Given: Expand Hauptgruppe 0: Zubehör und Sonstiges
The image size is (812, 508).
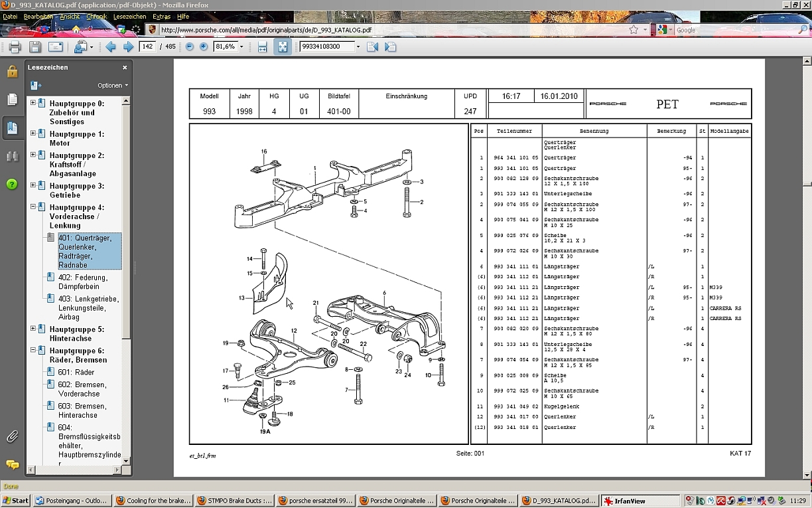Looking at the screenshot, I should [33, 104].
